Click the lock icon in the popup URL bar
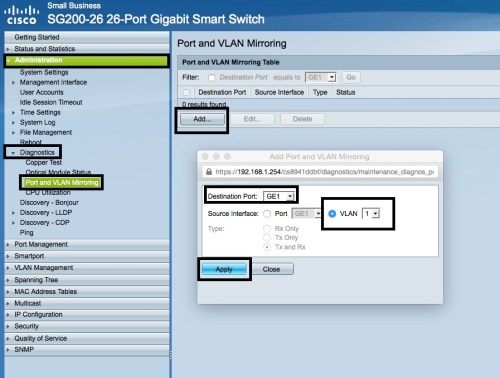Viewport: 500px width, 378px height. [209, 172]
